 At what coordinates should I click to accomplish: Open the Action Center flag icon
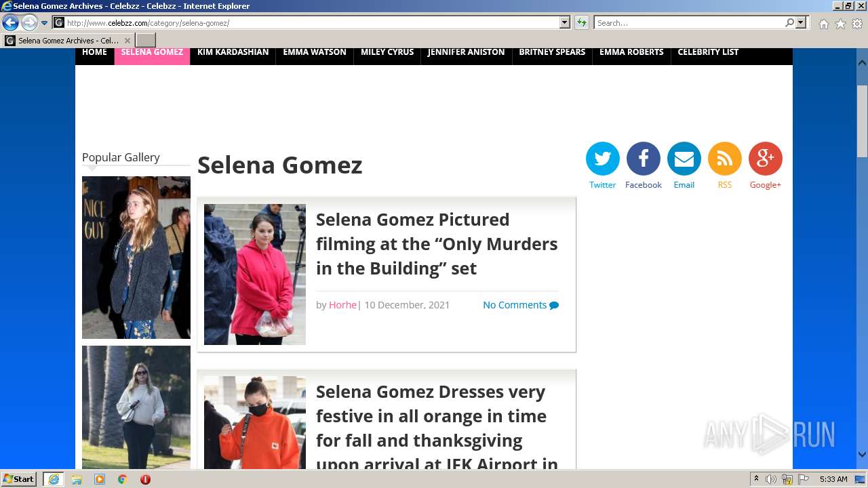(804, 479)
